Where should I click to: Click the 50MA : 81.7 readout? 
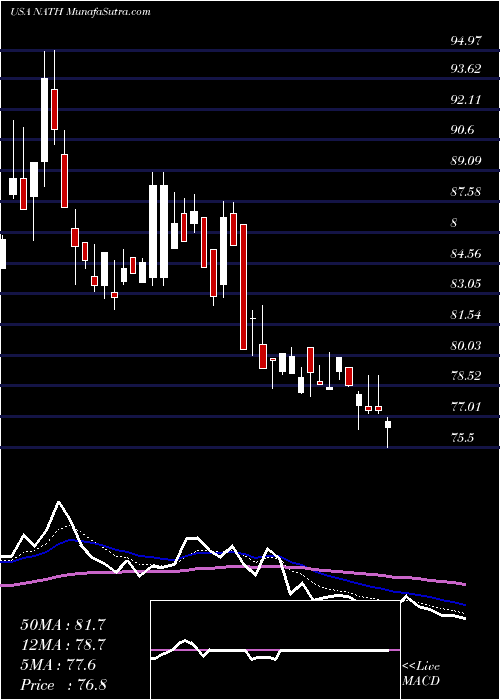pos(63,624)
